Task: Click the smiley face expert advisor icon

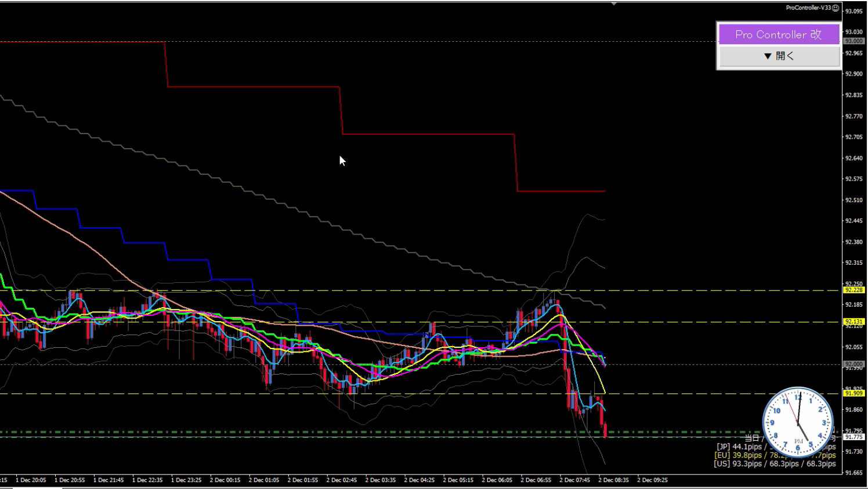Action: (836, 8)
